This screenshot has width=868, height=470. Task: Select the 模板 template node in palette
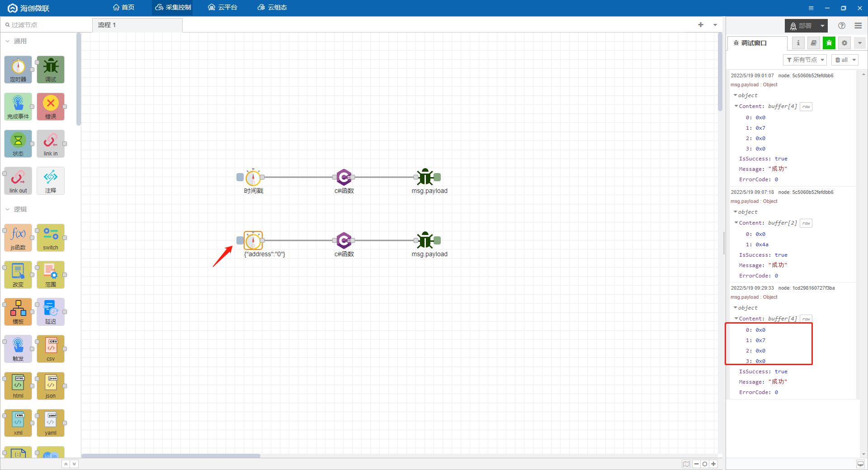(18, 312)
